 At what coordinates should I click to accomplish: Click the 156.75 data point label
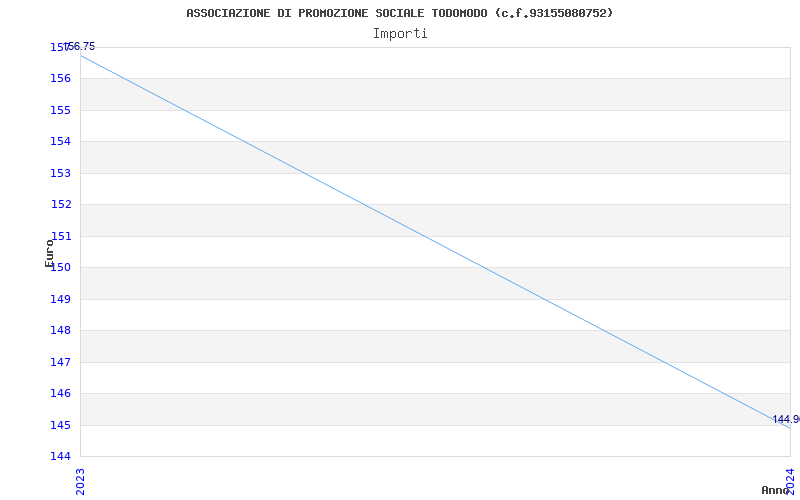(x=80, y=46)
